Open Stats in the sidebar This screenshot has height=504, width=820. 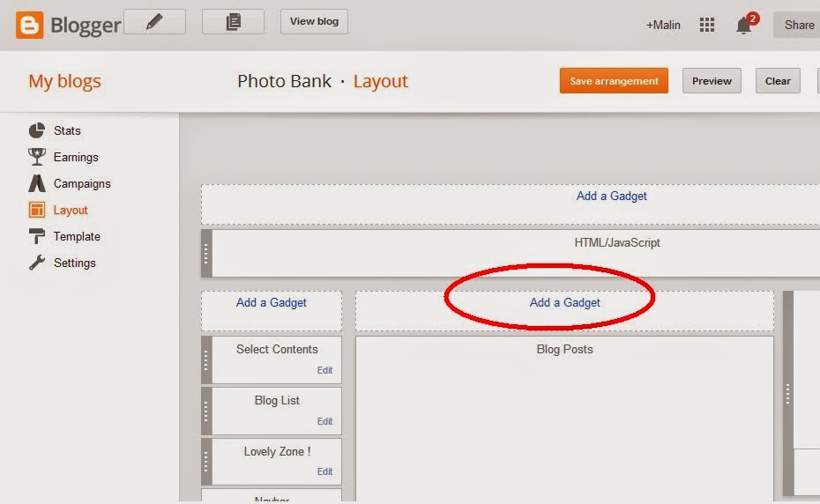[x=67, y=130]
